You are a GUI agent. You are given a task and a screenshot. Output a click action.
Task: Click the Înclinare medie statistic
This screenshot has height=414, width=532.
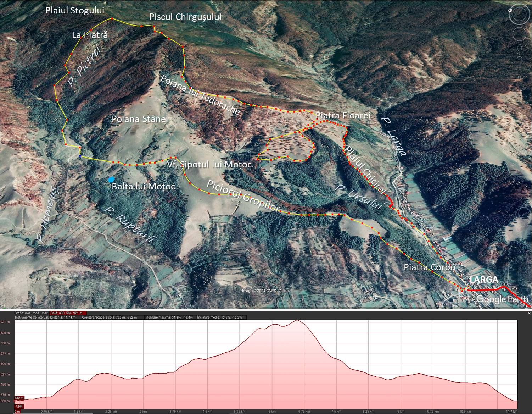220,318
